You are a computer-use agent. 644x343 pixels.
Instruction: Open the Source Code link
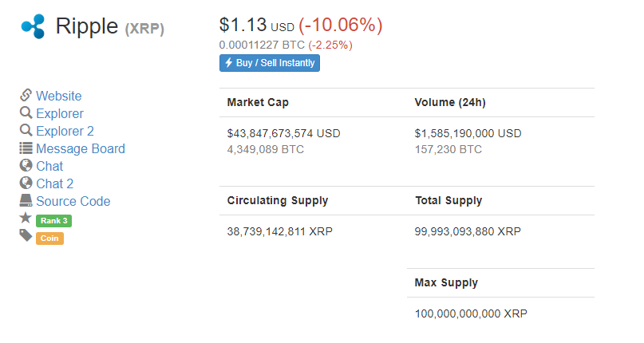[73, 201]
